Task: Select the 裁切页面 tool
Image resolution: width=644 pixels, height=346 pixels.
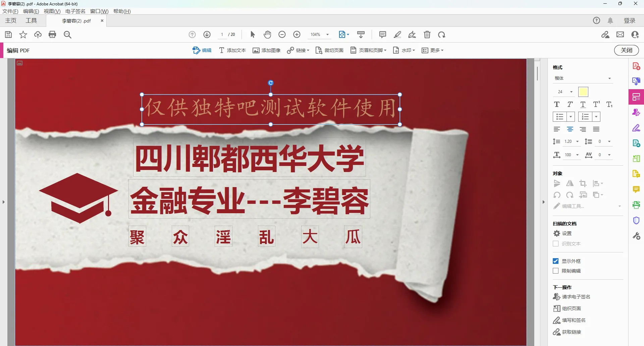Action: click(329, 50)
